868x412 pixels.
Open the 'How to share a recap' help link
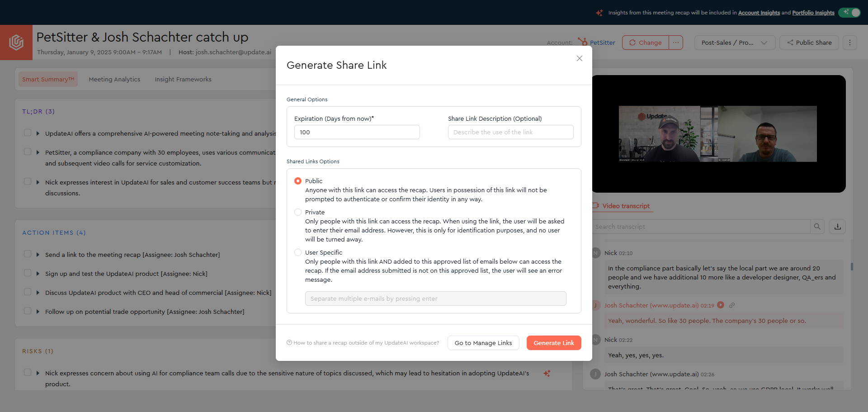point(363,343)
